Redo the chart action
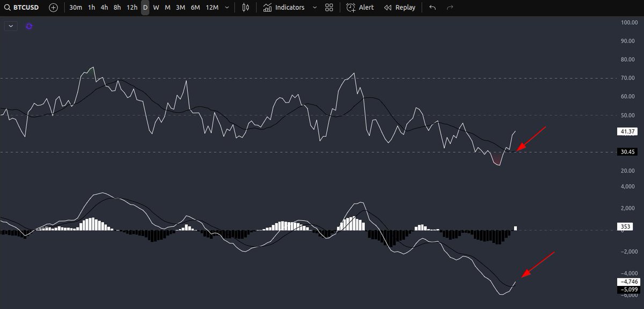644x309 pixels. pos(450,8)
